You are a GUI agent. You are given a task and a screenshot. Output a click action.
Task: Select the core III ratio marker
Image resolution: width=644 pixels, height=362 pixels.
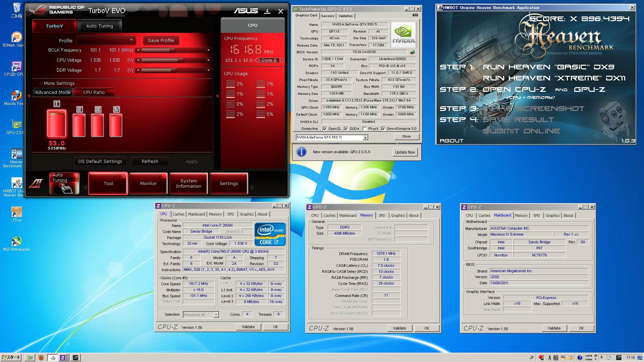[98, 109]
